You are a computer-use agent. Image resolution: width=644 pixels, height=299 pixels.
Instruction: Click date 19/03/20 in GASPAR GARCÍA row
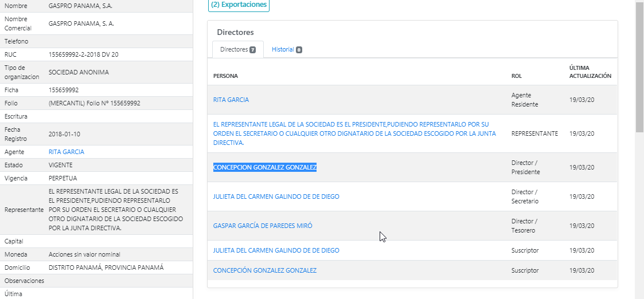pyautogui.click(x=581, y=226)
